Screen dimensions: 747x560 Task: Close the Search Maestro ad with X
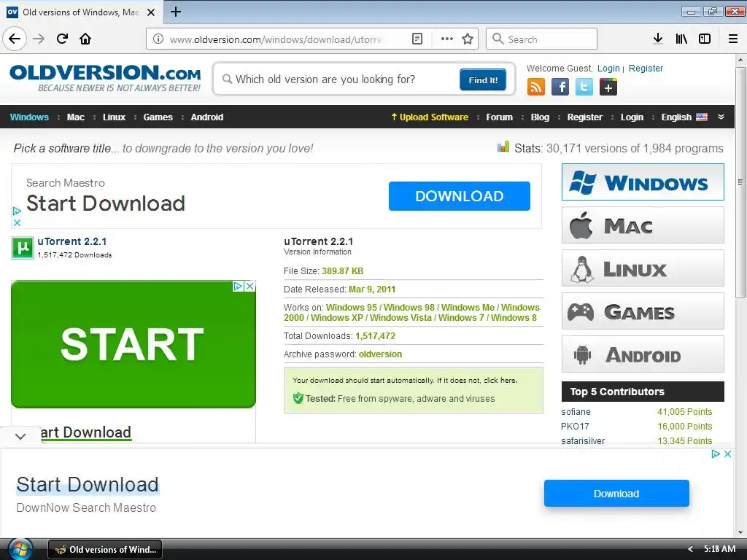tap(17, 222)
